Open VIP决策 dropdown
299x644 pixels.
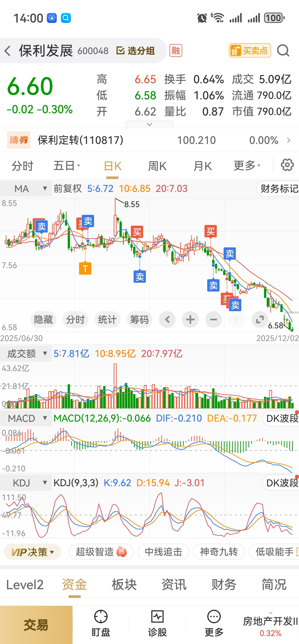(32, 552)
